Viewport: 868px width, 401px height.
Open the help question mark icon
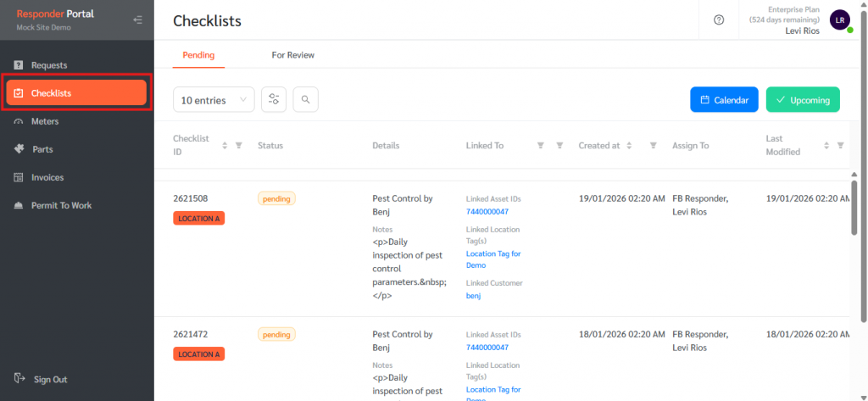coord(719,19)
